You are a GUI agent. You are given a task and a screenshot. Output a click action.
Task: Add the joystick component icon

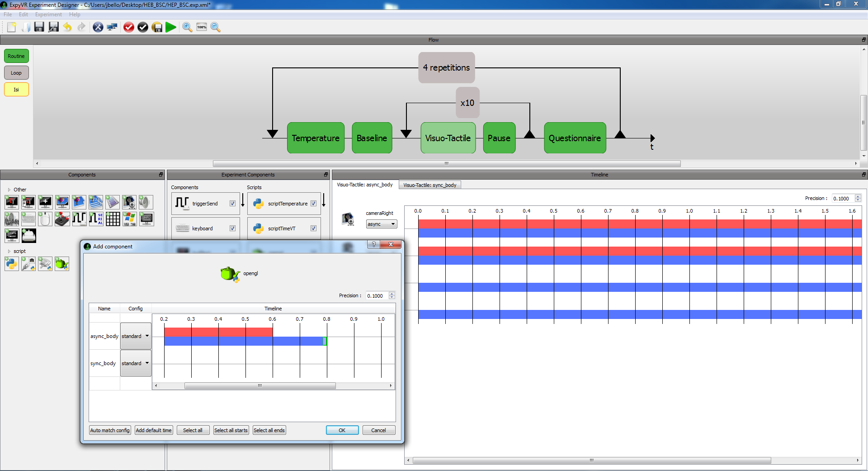pos(62,219)
